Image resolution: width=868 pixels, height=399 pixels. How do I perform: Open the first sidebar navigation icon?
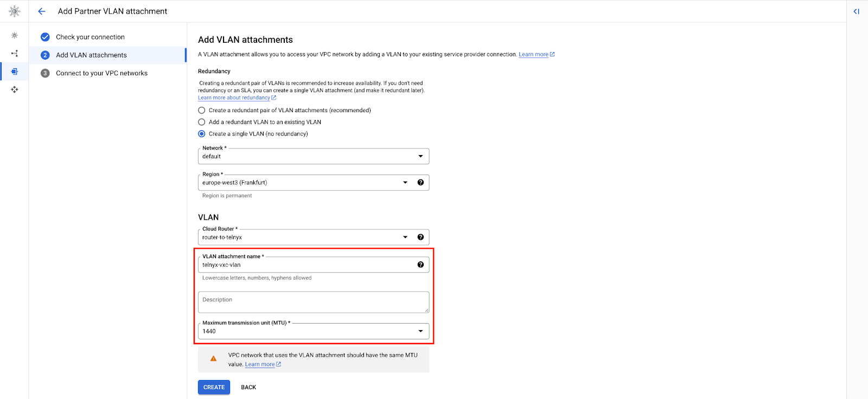pos(15,35)
